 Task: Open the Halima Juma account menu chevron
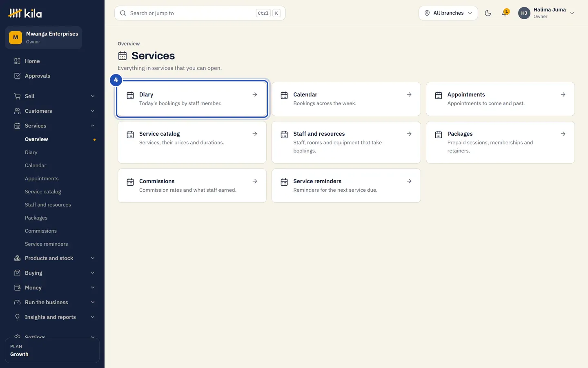[x=572, y=13]
